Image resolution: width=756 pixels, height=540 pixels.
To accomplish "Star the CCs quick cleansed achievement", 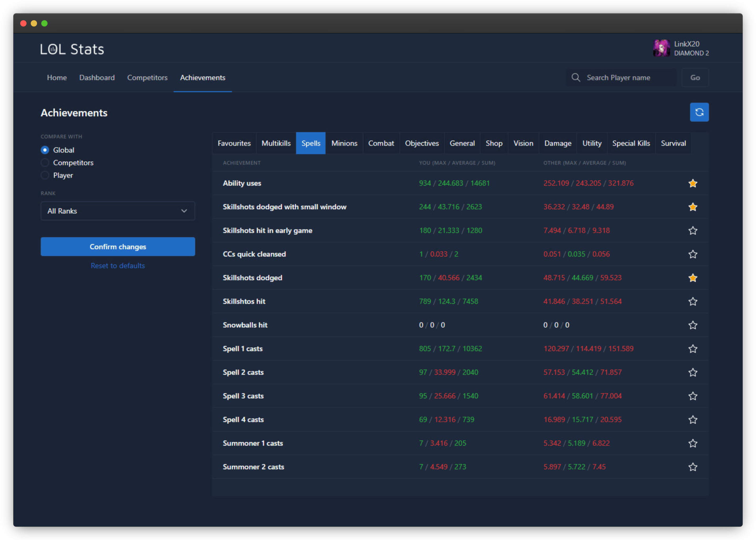I will tap(692, 254).
